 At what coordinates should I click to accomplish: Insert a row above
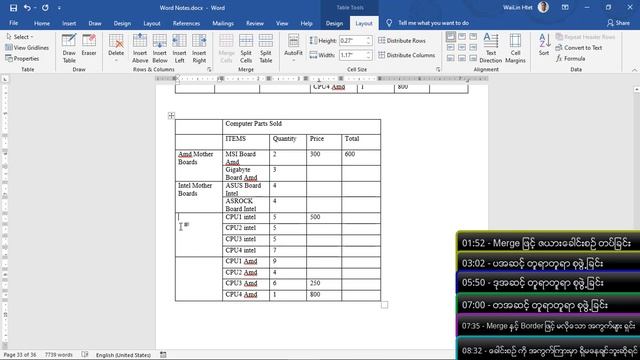point(140,48)
